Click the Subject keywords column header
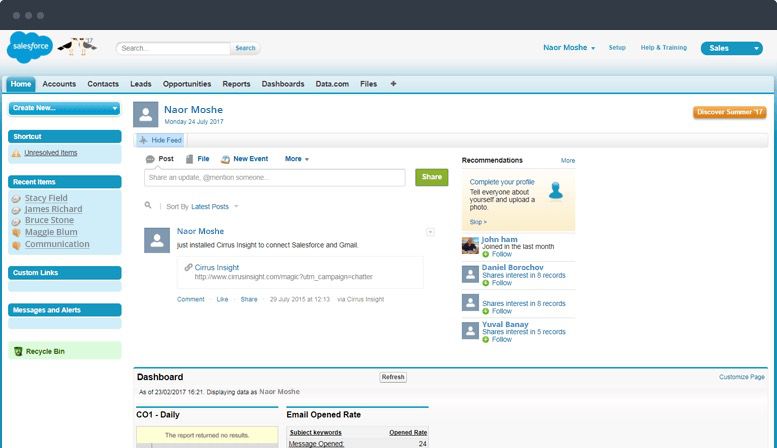The image size is (777, 448). pos(315,433)
